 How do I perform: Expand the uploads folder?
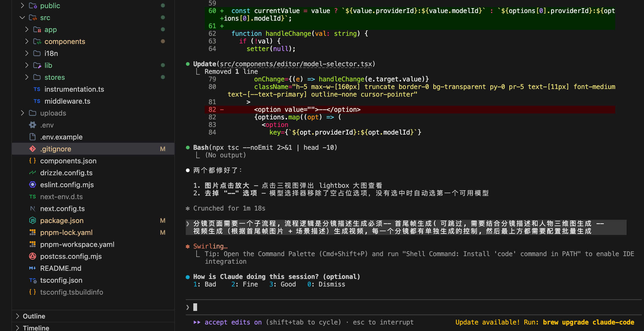[x=22, y=113]
